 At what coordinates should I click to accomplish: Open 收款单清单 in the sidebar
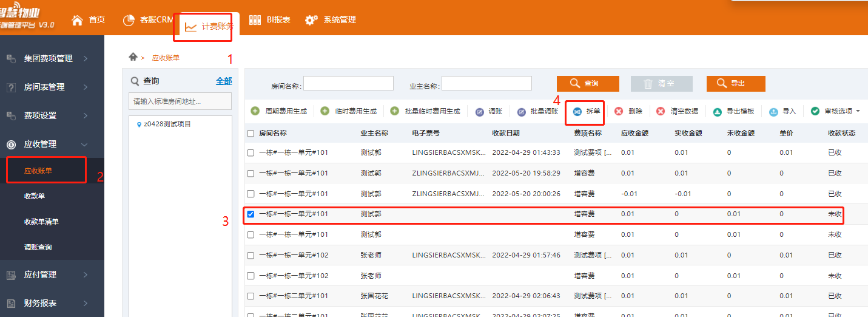[x=41, y=222]
